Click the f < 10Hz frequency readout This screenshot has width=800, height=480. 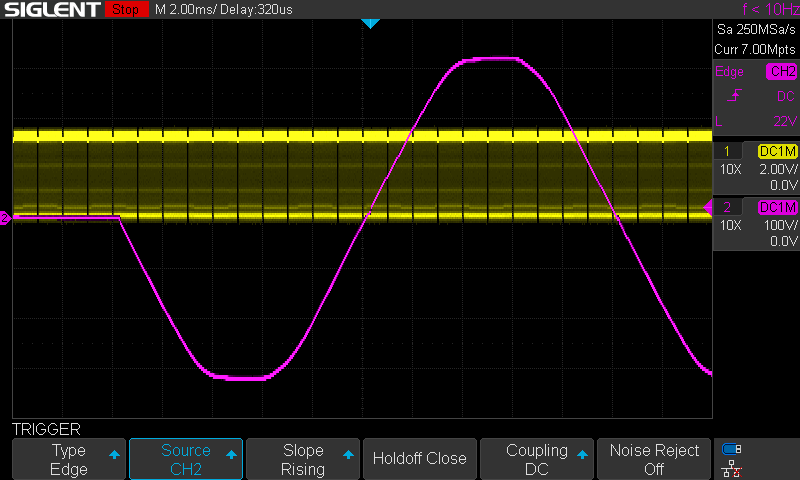pyautogui.click(x=770, y=9)
